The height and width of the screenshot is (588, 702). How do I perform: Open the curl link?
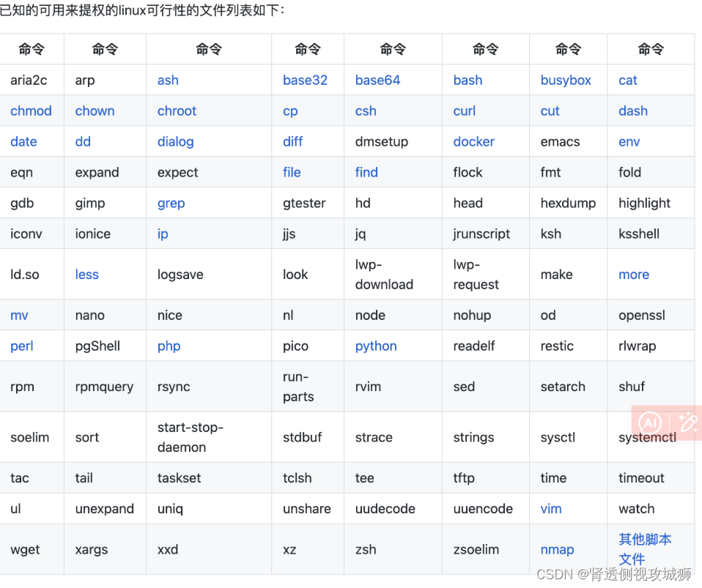click(x=465, y=111)
